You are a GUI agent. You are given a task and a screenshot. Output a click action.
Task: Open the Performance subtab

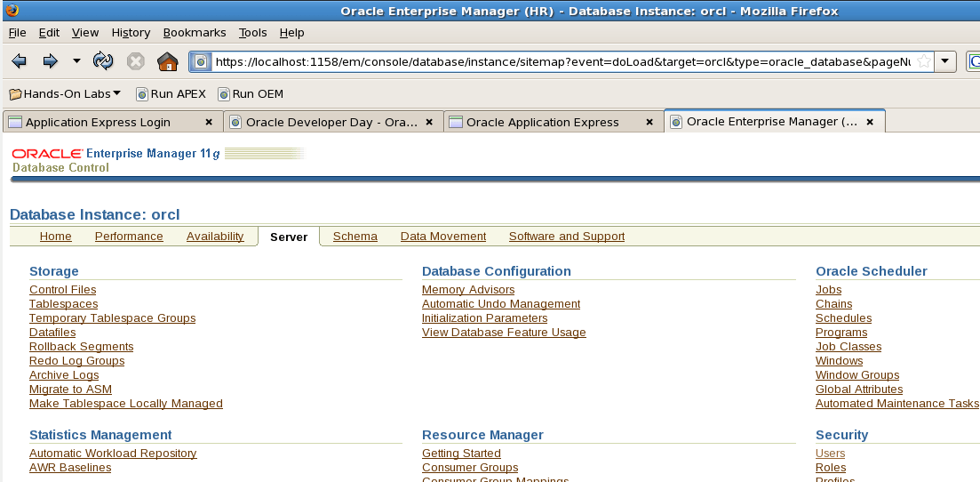[129, 236]
